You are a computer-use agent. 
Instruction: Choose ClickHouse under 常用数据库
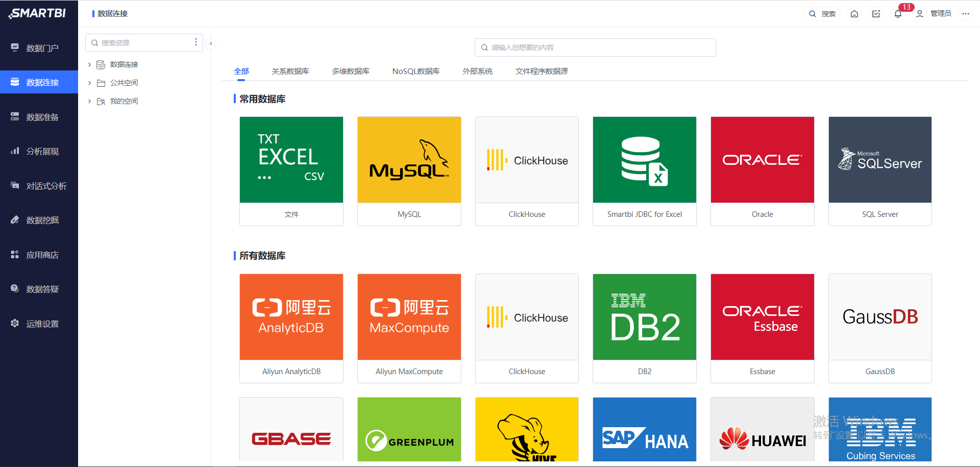[527, 171]
